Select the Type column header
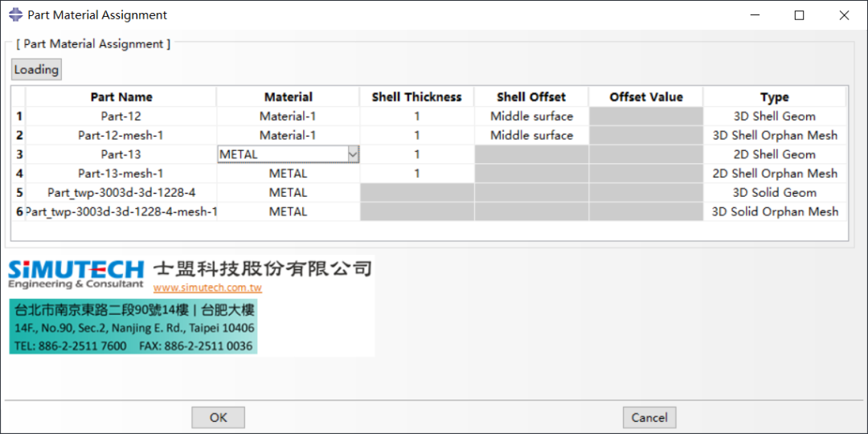Screen dimensions: 868x434 774,97
